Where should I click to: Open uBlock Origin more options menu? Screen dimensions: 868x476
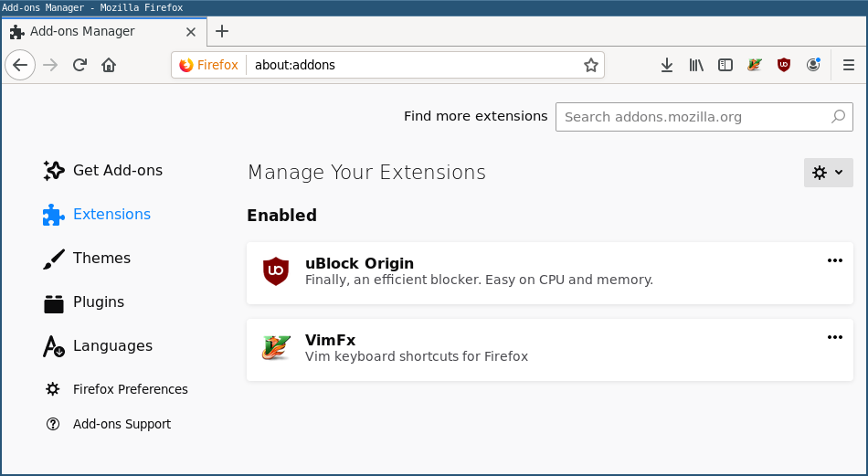tap(834, 260)
